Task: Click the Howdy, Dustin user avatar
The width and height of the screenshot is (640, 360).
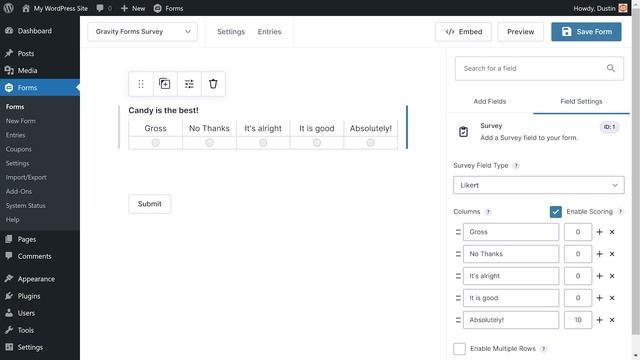Action: pyautogui.click(x=622, y=8)
